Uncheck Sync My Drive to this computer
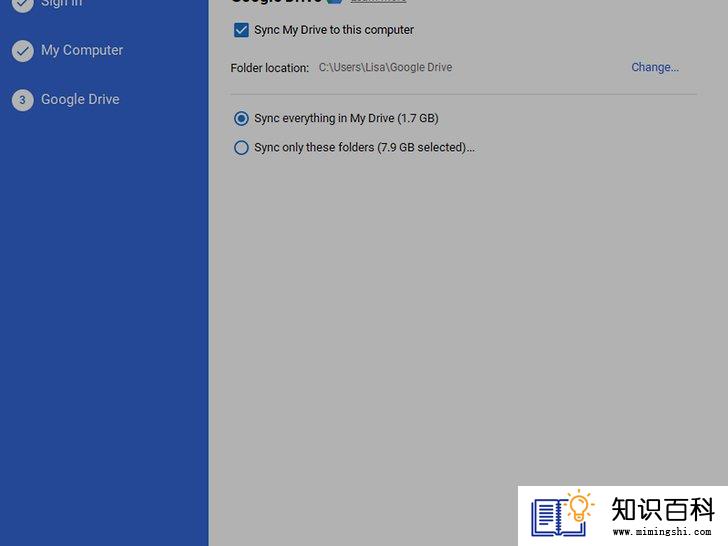This screenshot has width=728, height=546. pos(241,30)
